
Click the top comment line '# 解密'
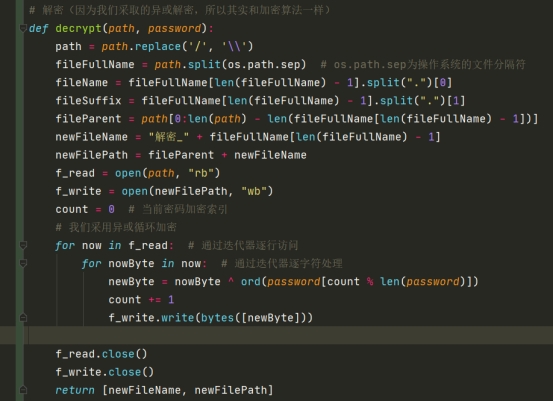(x=180, y=10)
